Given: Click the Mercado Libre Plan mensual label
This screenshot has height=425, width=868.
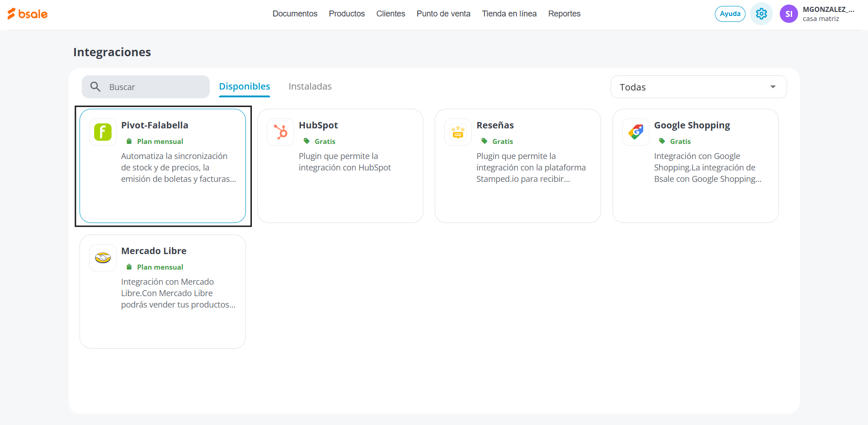Looking at the screenshot, I should pyautogui.click(x=160, y=267).
